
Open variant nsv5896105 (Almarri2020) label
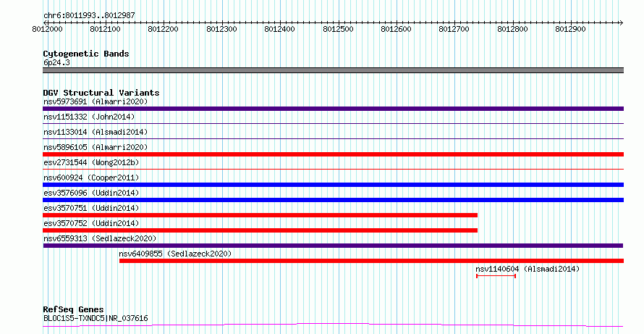click(x=96, y=147)
